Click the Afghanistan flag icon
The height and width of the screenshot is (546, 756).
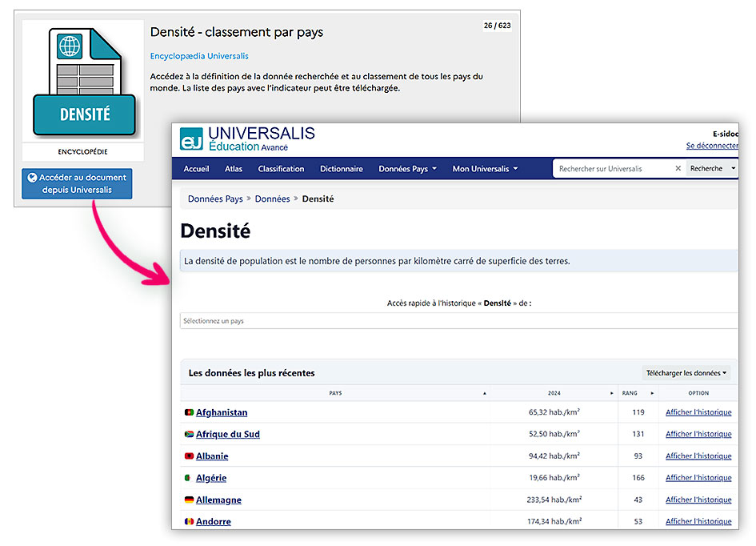(x=189, y=413)
